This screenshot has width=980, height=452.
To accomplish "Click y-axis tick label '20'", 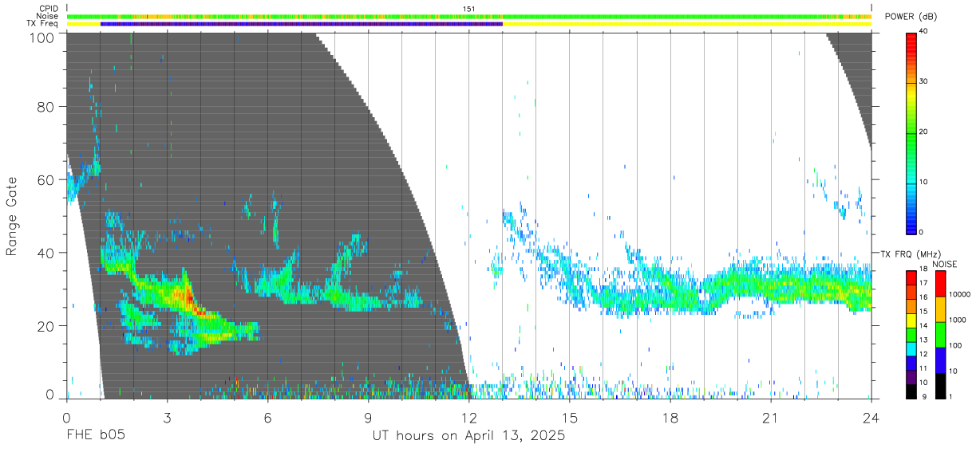I will tap(45, 326).
